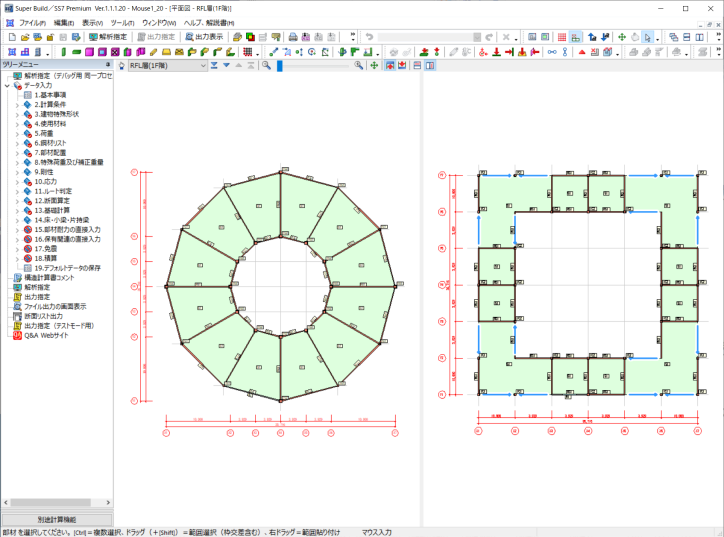Select the green column placement tool
Image resolution: width=724 pixels, height=537 pixels.
click(x=64, y=52)
